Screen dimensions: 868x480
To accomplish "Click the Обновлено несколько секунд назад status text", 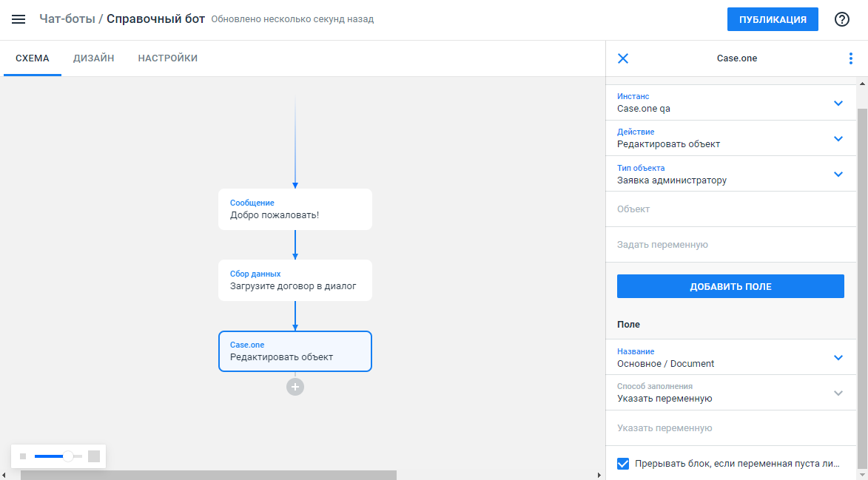I will click(292, 19).
